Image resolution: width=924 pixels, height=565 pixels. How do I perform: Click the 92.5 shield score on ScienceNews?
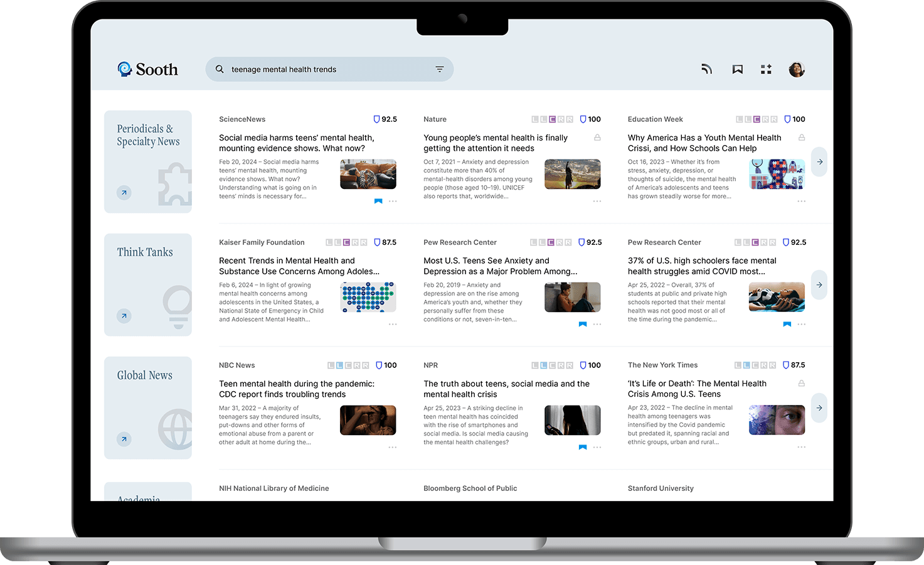point(385,119)
